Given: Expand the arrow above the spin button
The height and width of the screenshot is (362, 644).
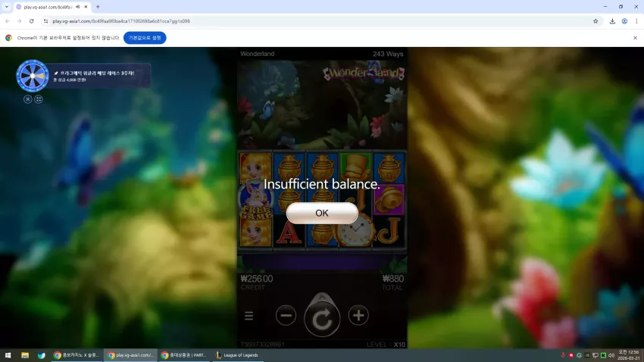Looking at the screenshot, I should coord(322,297).
